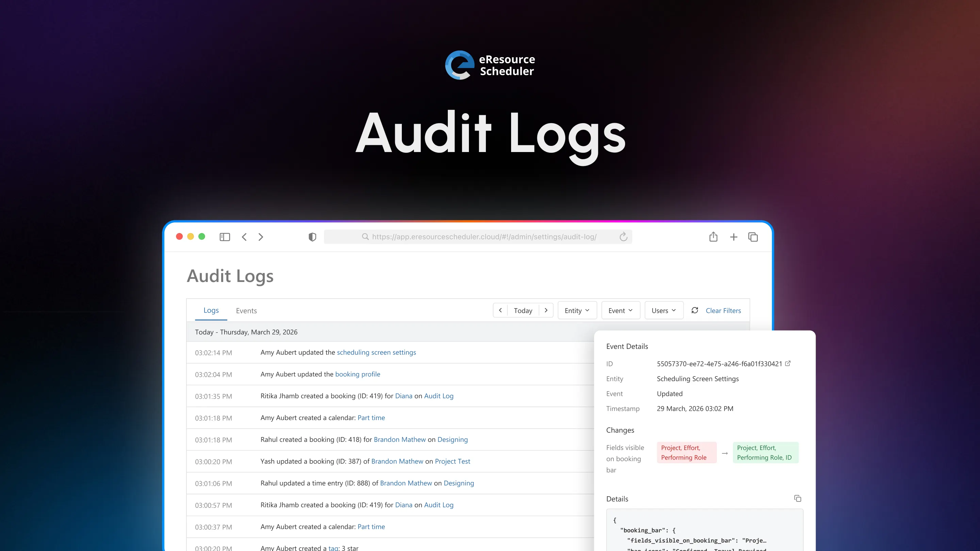Click the browser share icon
Viewport: 980px width, 551px height.
point(713,237)
